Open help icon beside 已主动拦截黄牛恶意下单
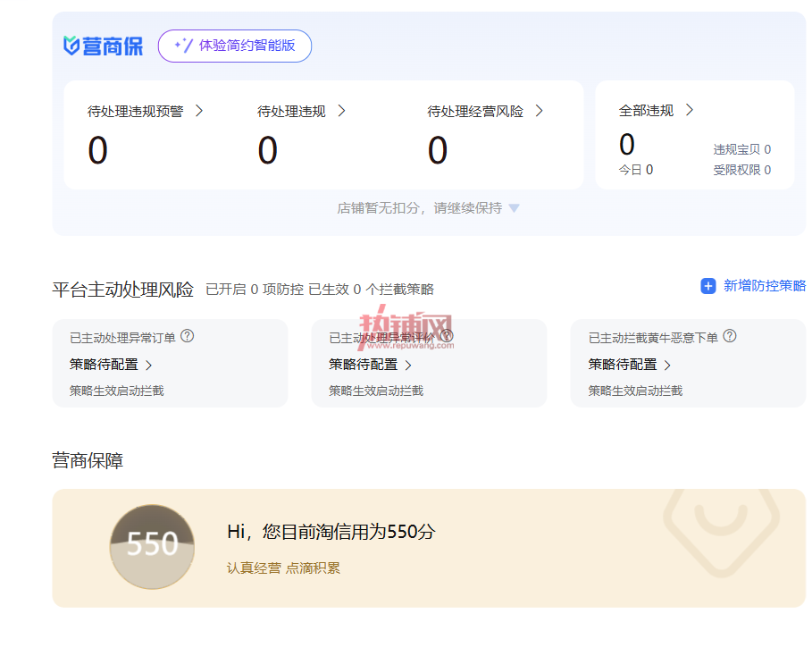This screenshot has height=656, width=812. coord(730,336)
